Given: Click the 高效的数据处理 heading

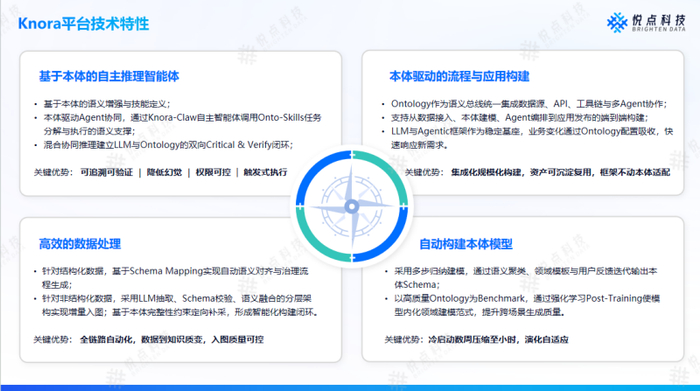Looking at the screenshot, I should [80, 244].
